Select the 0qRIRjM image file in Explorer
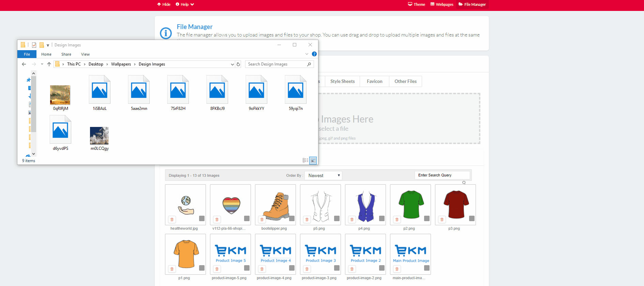The height and width of the screenshot is (286, 644). click(x=60, y=98)
